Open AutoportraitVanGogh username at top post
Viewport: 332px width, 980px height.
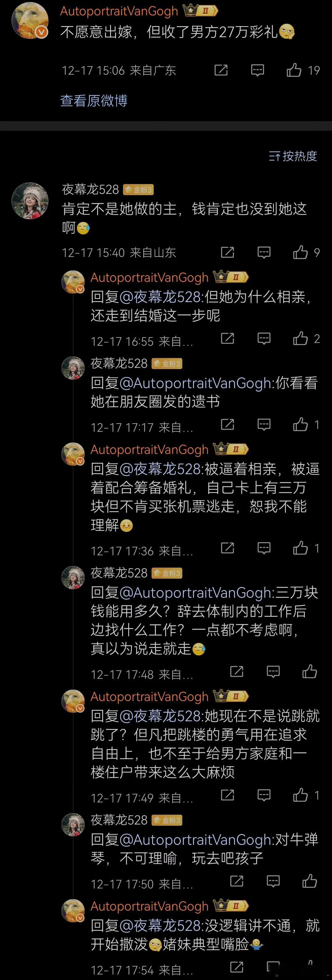(x=119, y=11)
